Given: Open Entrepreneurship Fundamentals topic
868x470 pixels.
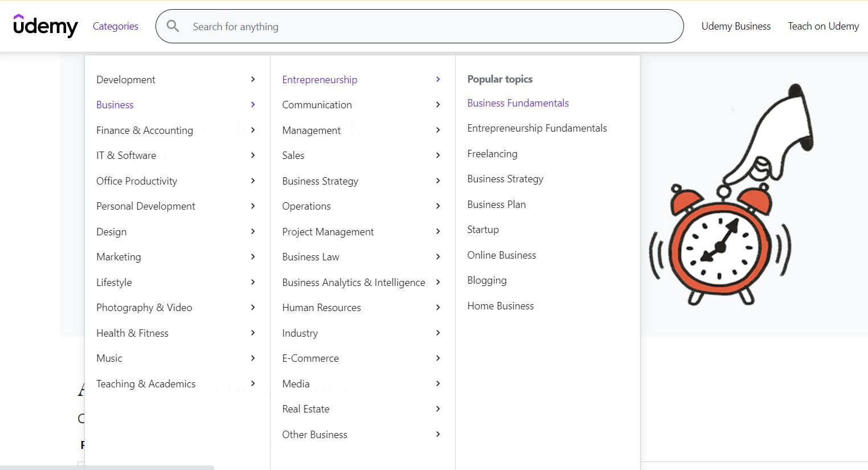Looking at the screenshot, I should click(537, 128).
